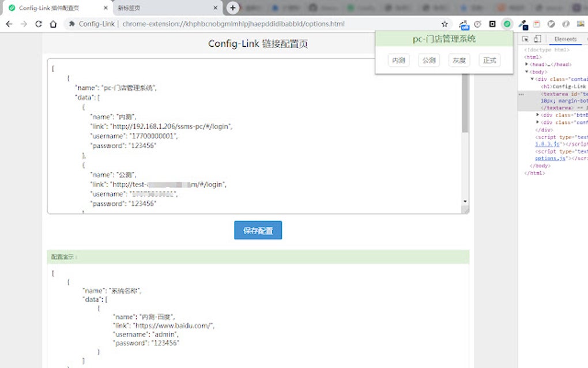Click the three dots beside textarea row
Viewport: 588px width, 368px height.
point(521,94)
